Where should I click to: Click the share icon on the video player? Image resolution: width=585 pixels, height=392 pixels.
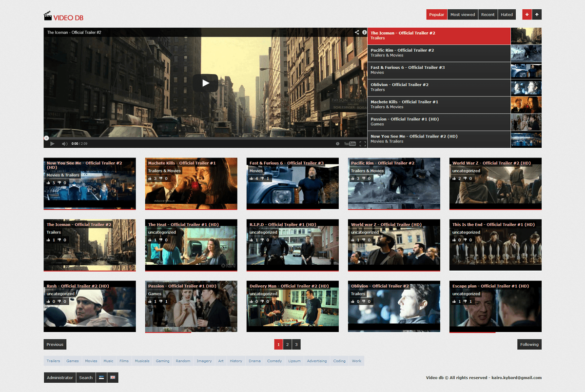coord(357,32)
